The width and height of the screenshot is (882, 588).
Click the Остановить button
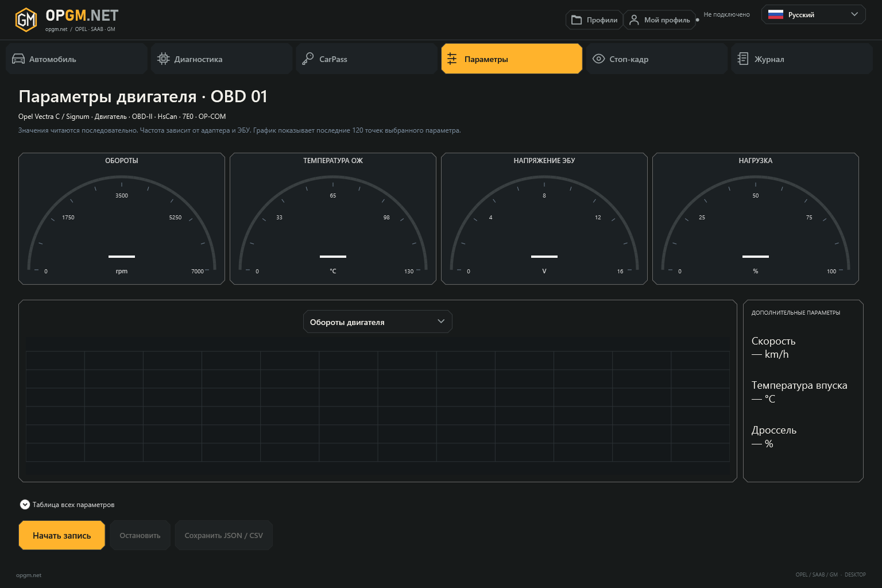click(140, 535)
